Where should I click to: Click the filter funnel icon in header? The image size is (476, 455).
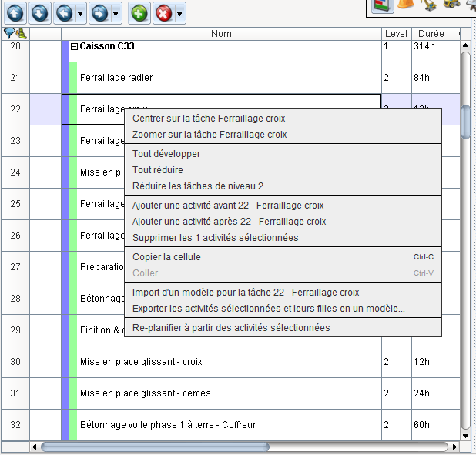tap(9, 33)
